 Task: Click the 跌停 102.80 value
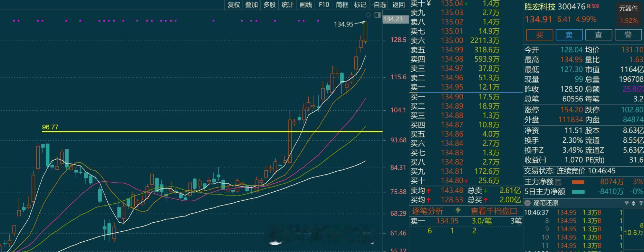click(x=632, y=110)
